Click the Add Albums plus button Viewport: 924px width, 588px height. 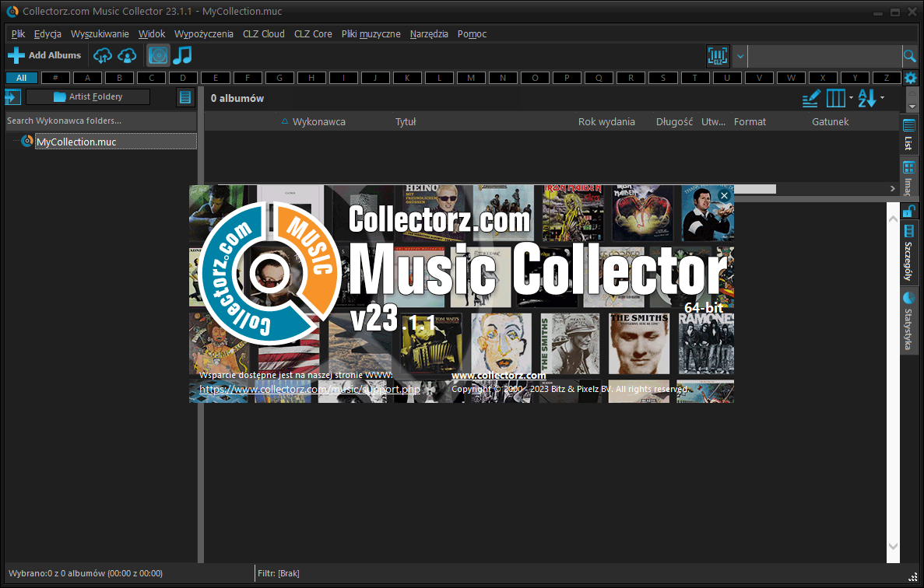click(44, 55)
